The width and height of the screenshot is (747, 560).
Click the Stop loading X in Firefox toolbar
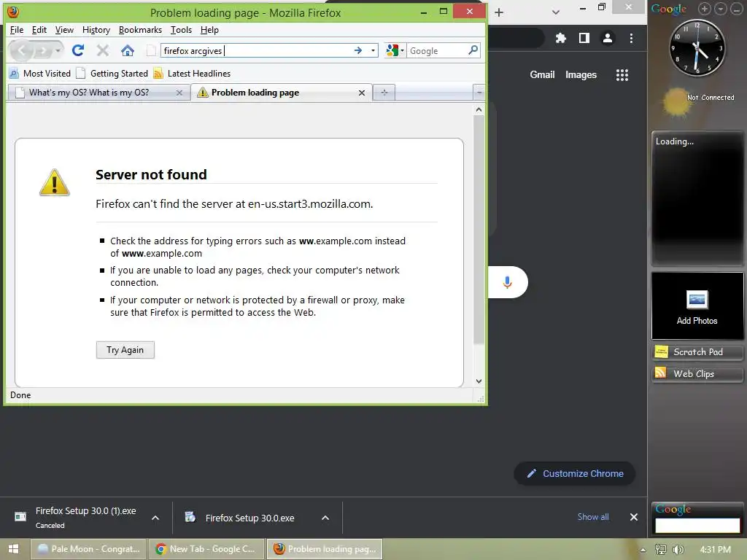(x=102, y=50)
